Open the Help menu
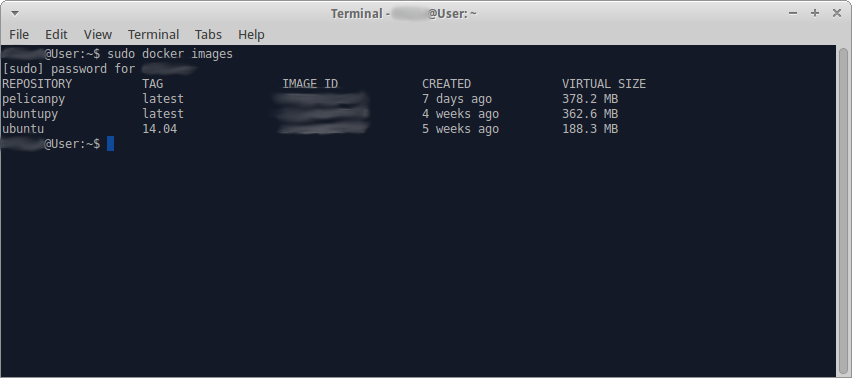Viewport: 852px width, 378px height. coord(251,35)
